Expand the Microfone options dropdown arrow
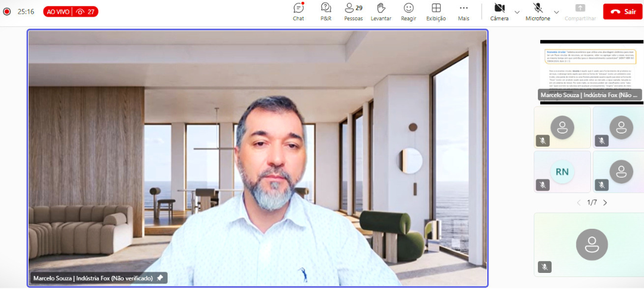Image resolution: width=644 pixels, height=289 pixels. coord(556,12)
